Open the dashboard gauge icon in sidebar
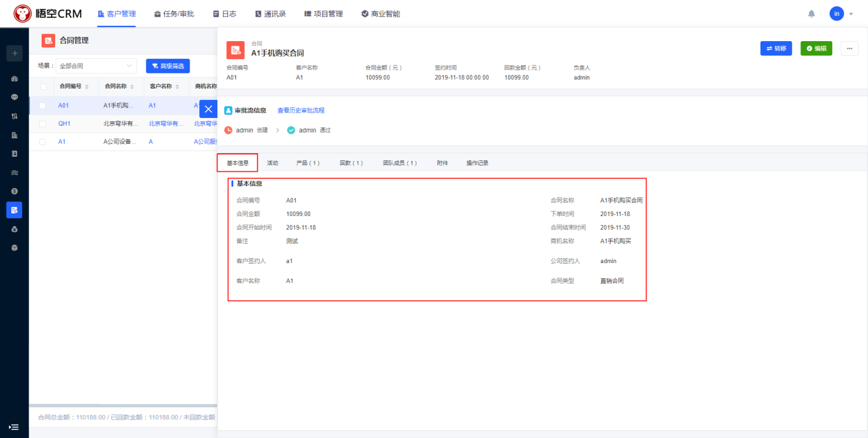Image resolution: width=868 pixels, height=438 pixels. click(14, 79)
